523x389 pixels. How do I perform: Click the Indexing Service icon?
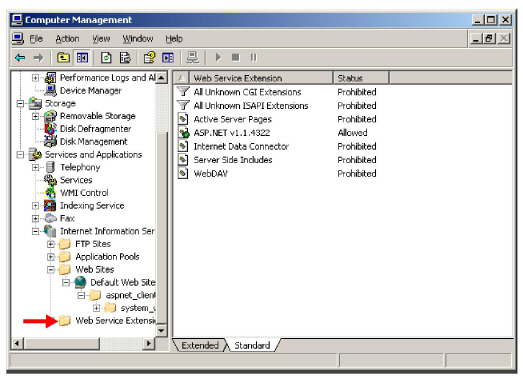50,206
